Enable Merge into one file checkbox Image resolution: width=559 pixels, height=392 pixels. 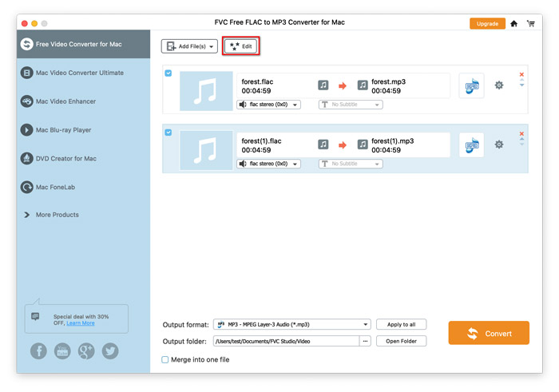(165, 359)
